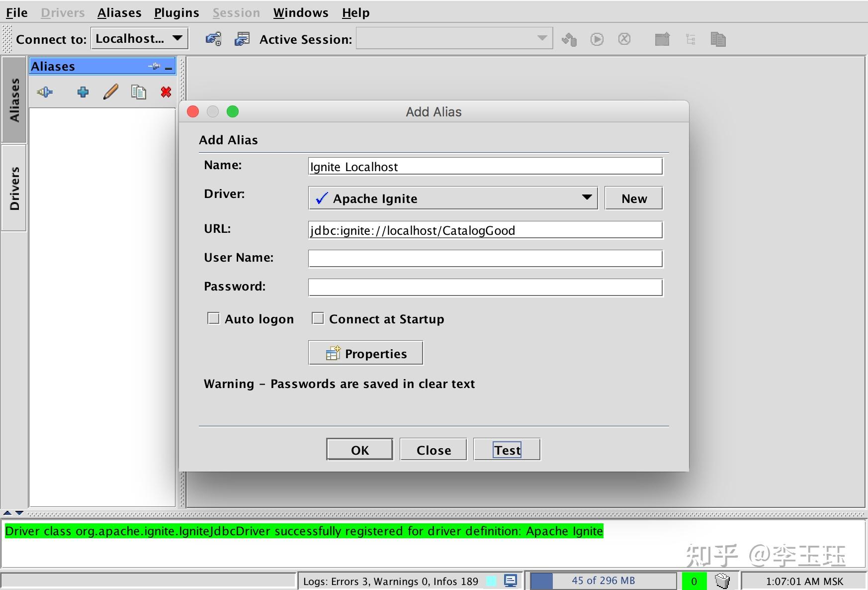Open the File menu
Viewport: 868px width, 590px height.
coord(16,12)
